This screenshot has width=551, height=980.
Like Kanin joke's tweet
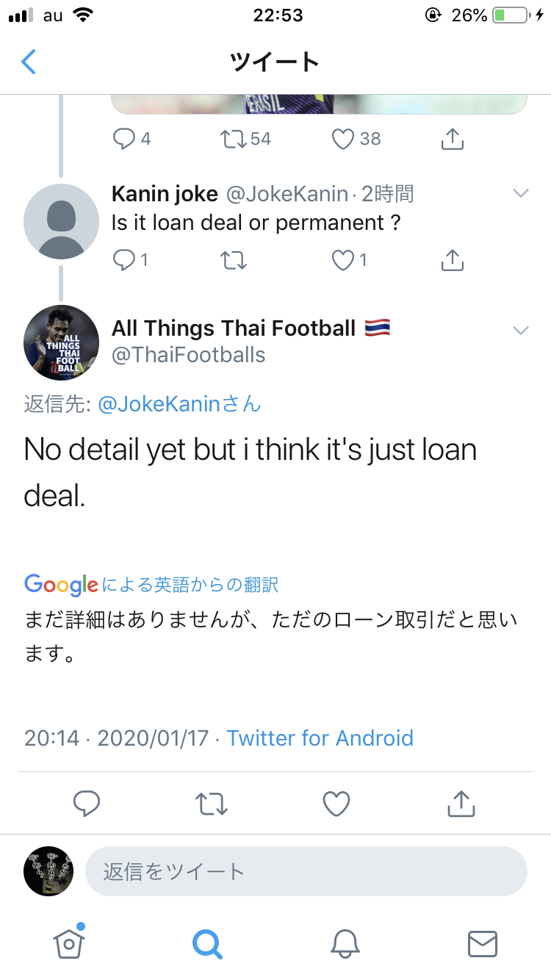click(342, 259)
